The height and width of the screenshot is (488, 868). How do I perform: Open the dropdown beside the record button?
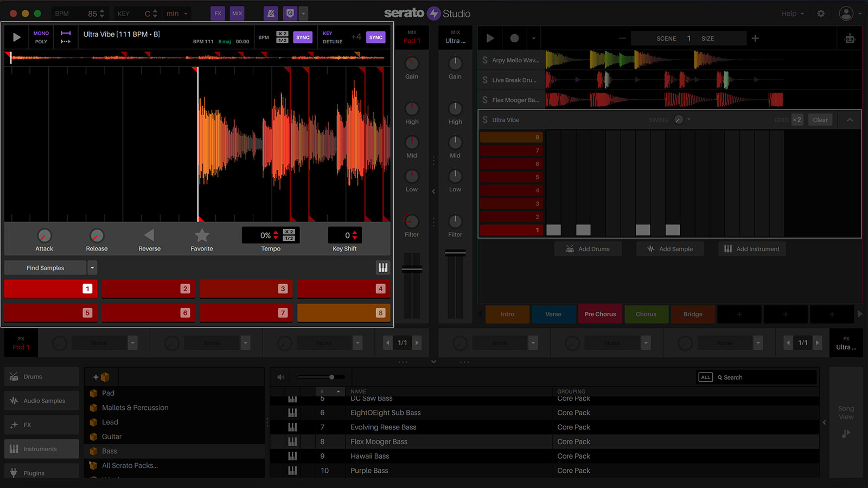[x=534, y=38]
